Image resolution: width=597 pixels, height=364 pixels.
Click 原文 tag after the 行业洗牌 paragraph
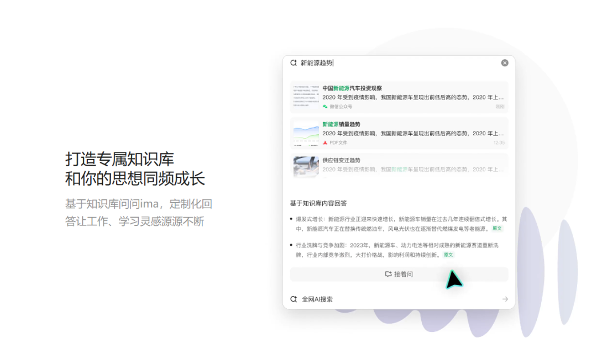click(448, 255)
